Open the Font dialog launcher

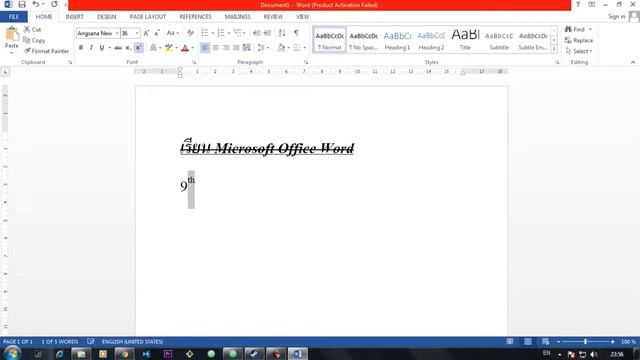point(194,62)
